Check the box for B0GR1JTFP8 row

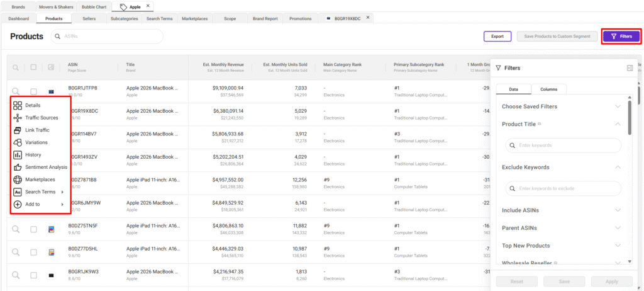pos(34,91)
